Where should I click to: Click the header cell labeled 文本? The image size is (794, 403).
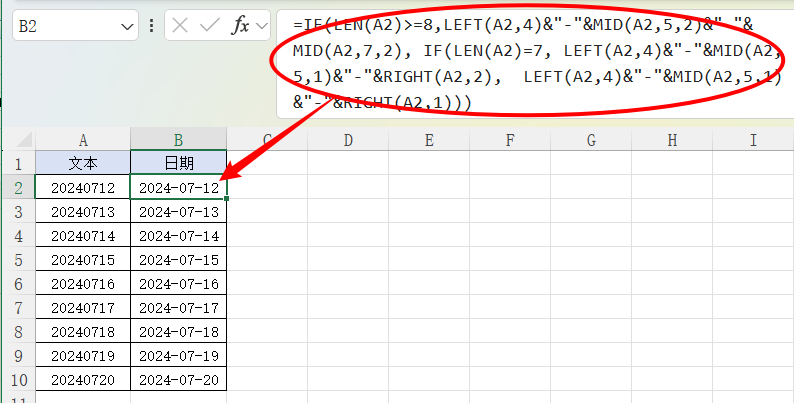pyautogui.click(x=83, y=163)
